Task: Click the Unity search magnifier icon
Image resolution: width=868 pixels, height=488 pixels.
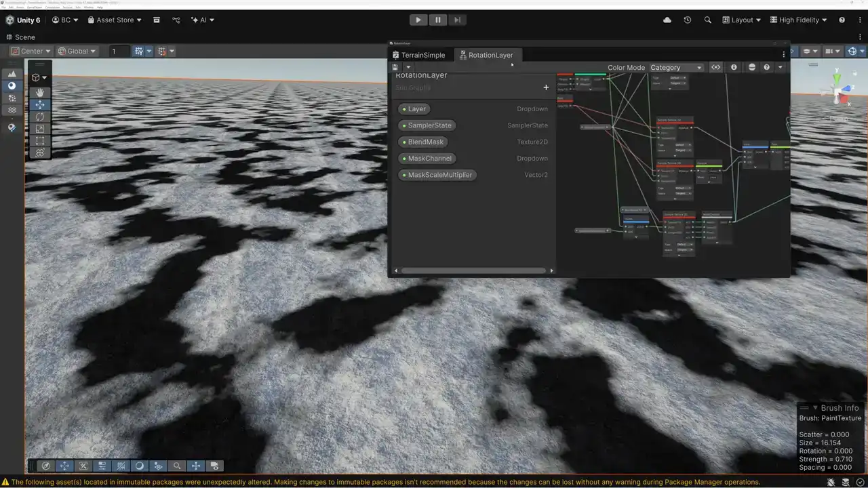Action: pyautogui.click(x=707, y=20)
